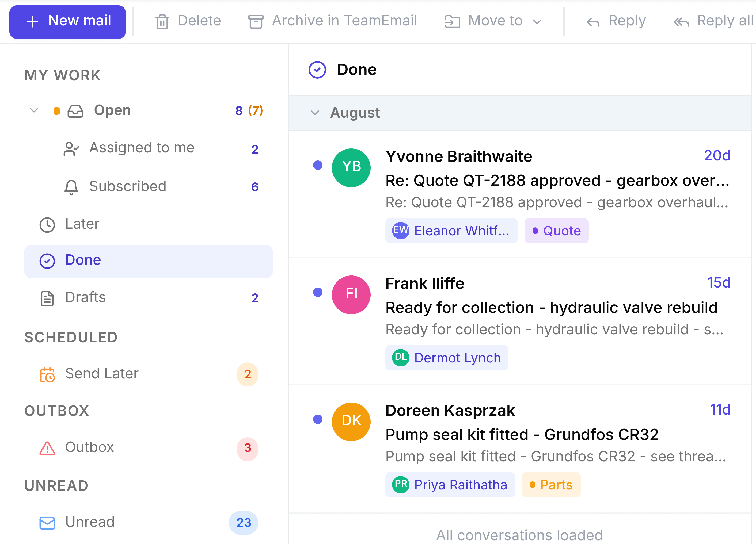Click the FI avatar of Frank Iliffe
The width and height of the screenshot is (756, 544).
[x=351, y=294]
